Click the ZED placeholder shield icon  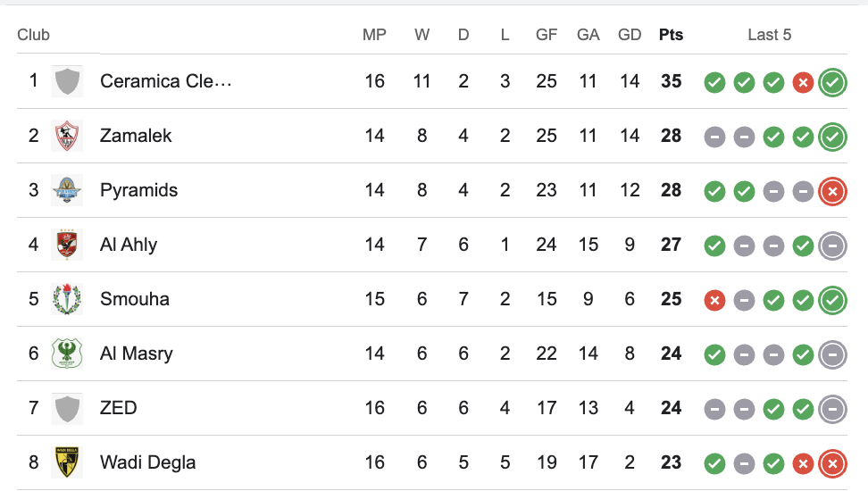67,408
